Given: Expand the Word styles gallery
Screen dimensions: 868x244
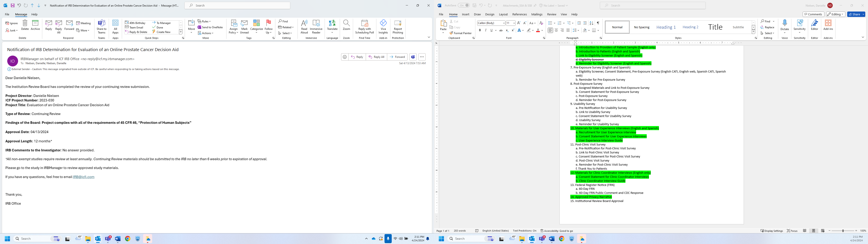Looking at the screenshot, I should coord(753,32).
